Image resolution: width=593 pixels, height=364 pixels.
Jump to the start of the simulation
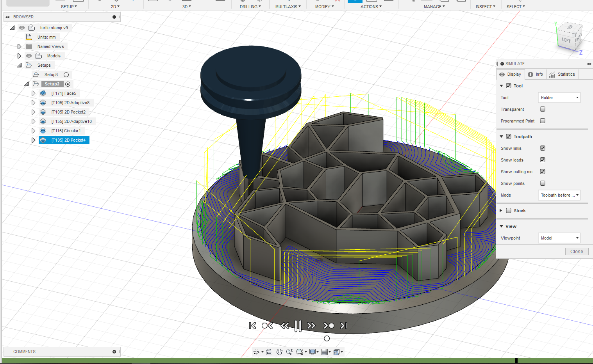point(252,326)
